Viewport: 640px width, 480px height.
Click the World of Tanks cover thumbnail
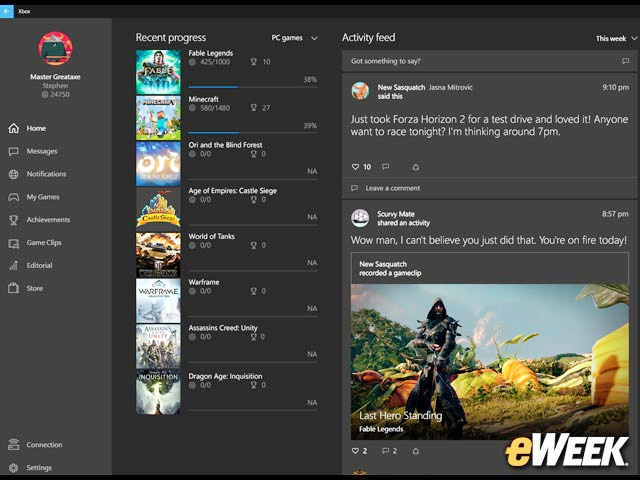pyautogui.click(x=158, y=255)
